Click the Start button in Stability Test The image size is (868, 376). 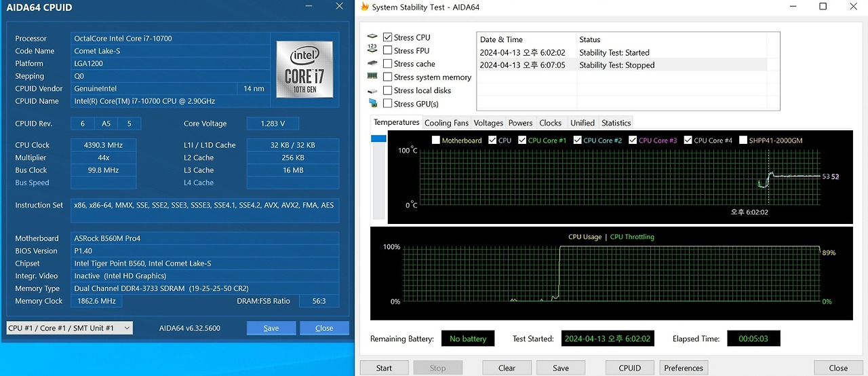click(x=384, y=368)
